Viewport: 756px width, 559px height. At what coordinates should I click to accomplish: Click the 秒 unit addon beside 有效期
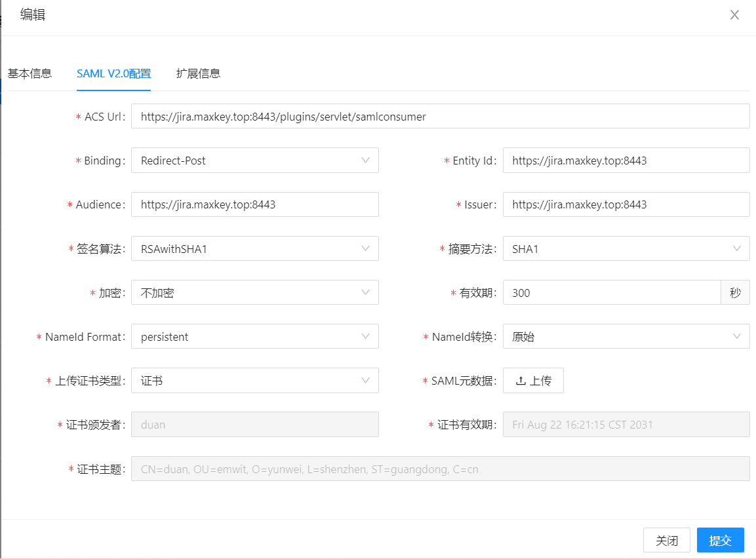pyautogui.click(x=735, y=292)
